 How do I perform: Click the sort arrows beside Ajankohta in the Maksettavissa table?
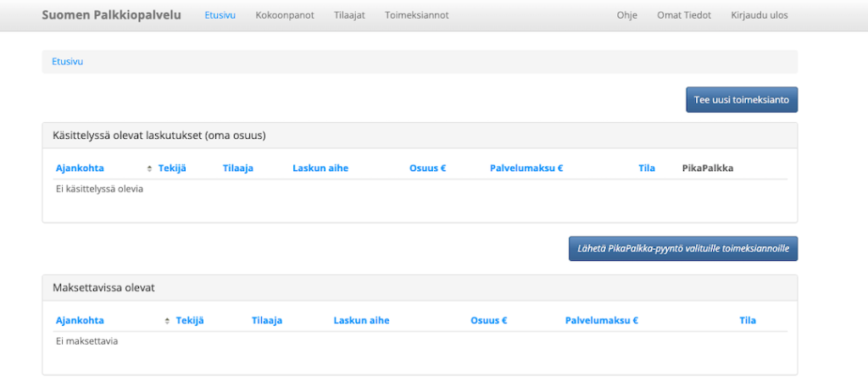coord(167,321)
